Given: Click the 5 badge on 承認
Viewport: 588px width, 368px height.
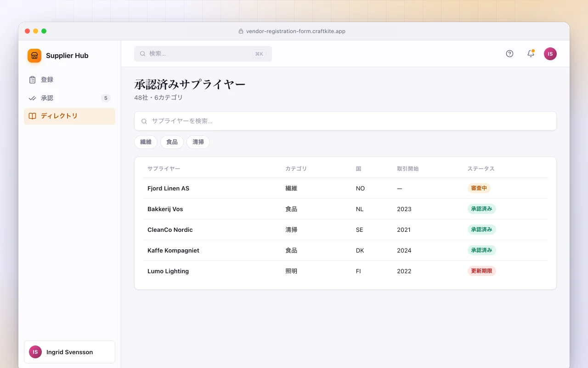Looking at the screenshot, I should (x=106, y=98).
